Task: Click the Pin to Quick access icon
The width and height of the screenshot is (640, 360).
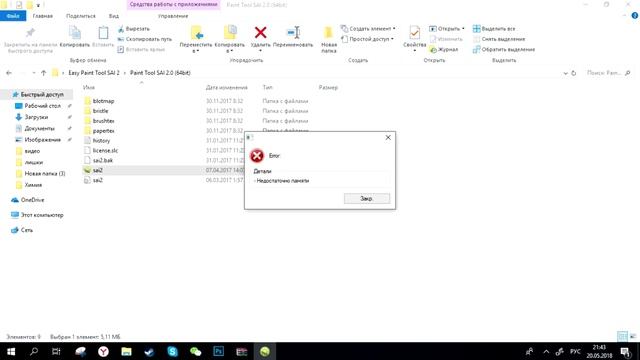Action: click(30, 33)
